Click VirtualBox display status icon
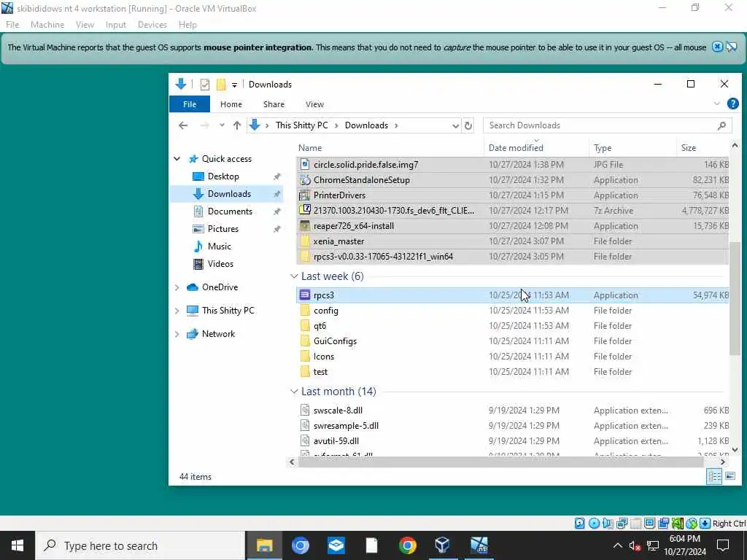This screenshot has height=560, width=747. point(649,524)
